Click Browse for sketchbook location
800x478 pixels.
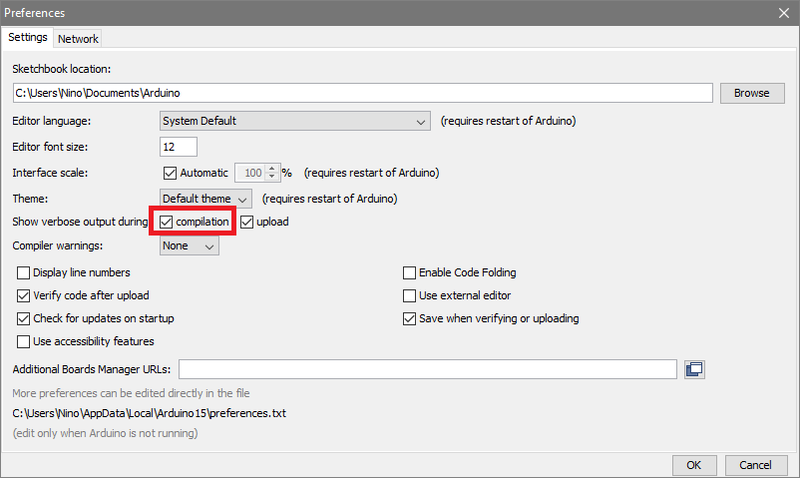[751, 93]
